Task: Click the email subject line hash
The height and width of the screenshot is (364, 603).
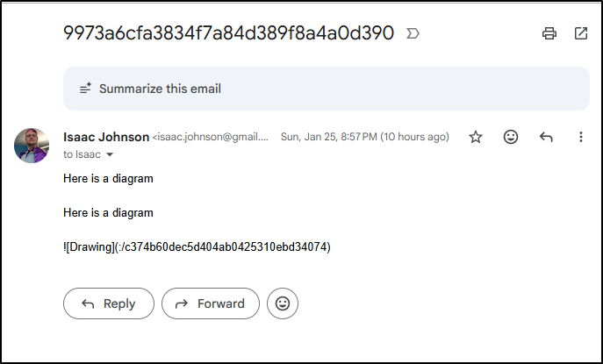Action: click(x=228, y=33)
